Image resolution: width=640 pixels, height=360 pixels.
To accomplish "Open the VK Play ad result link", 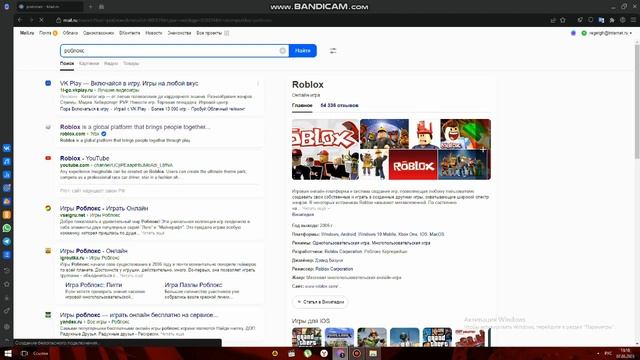I will tap(129, 83).
